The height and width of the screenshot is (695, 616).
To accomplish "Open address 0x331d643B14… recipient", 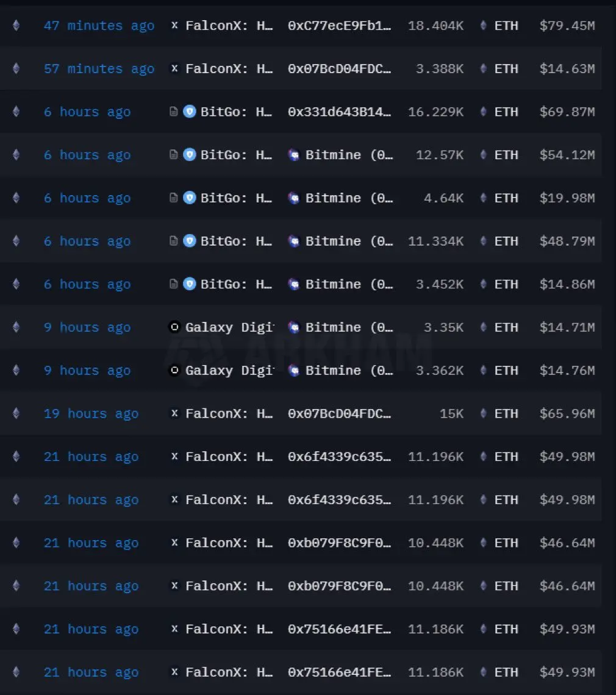I will (x=339, y=112).
